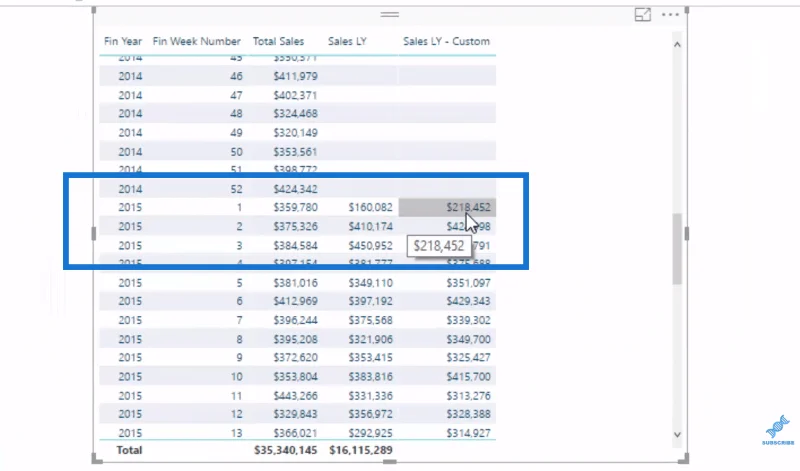
Task: Select Sales LY cell $450,952
Action: 370,246
